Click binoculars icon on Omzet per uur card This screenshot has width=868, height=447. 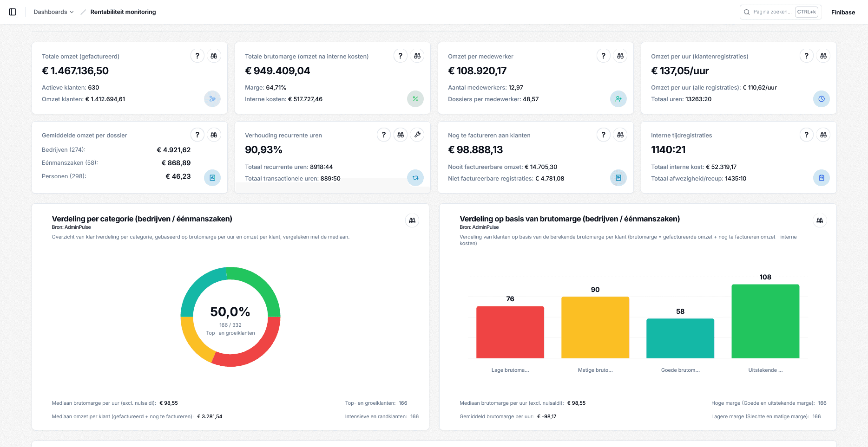[x=823, y=56]
